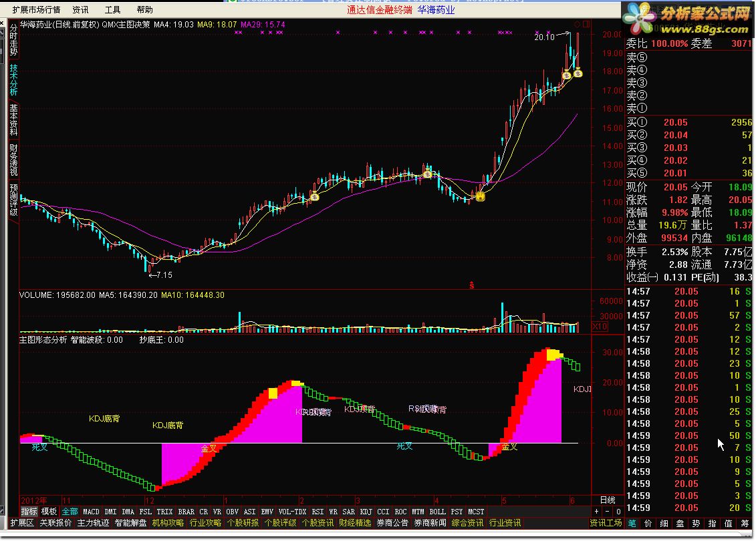Open the 帮助 menu
Screen dimensions: 756x541
144,9
